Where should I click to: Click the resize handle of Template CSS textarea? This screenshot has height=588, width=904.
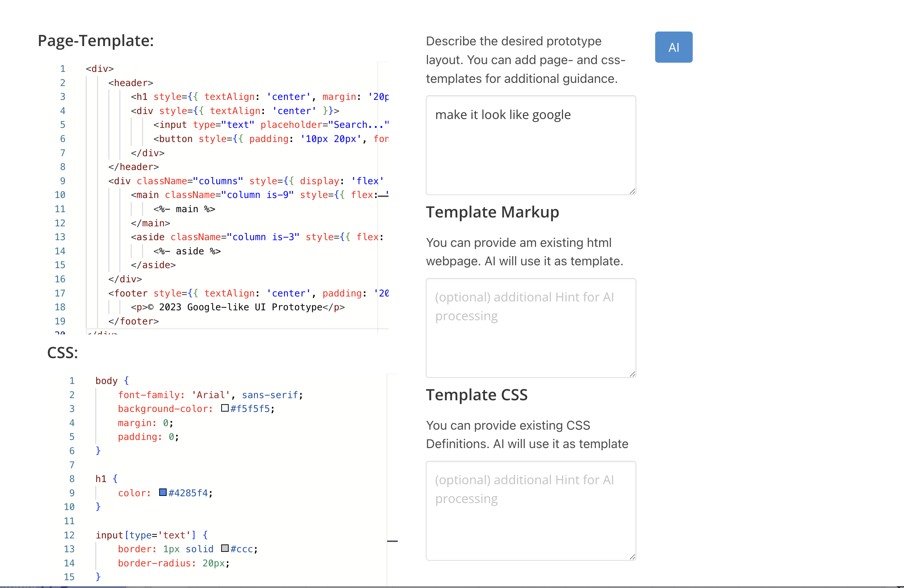pyautogui.click(x=632, y=556)
